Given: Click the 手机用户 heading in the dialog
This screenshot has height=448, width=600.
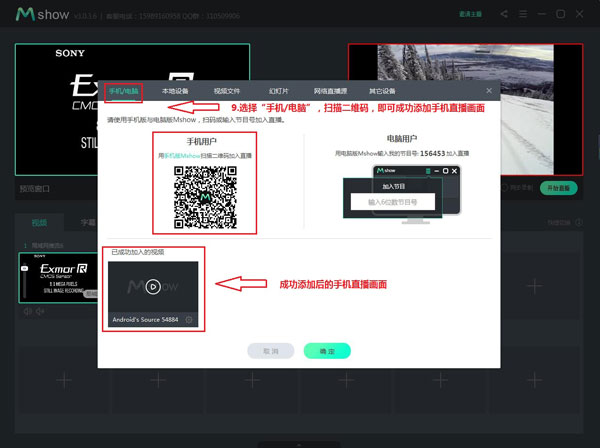Looking at the screenshot, I should coord(202,142).
